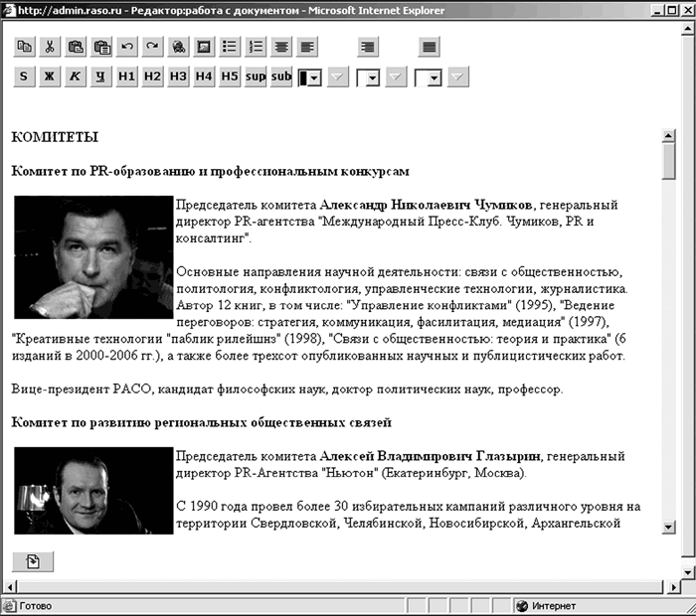Toggle underline formatting (Ч button)
The image size is (696, 616).
point(100,77)
